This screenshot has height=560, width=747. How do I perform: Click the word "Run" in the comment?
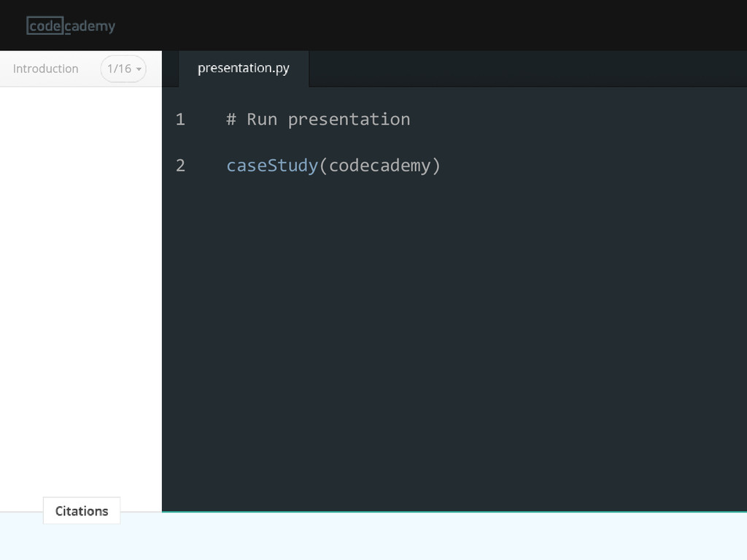point(262,119)
